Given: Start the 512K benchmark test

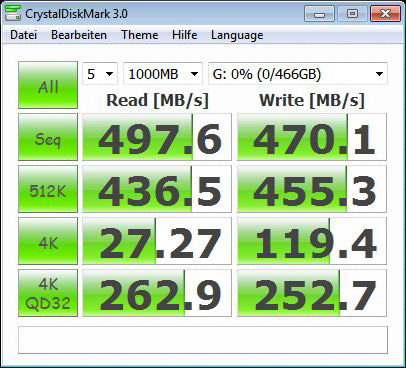Looking at the screenshot, I should 48,189.
